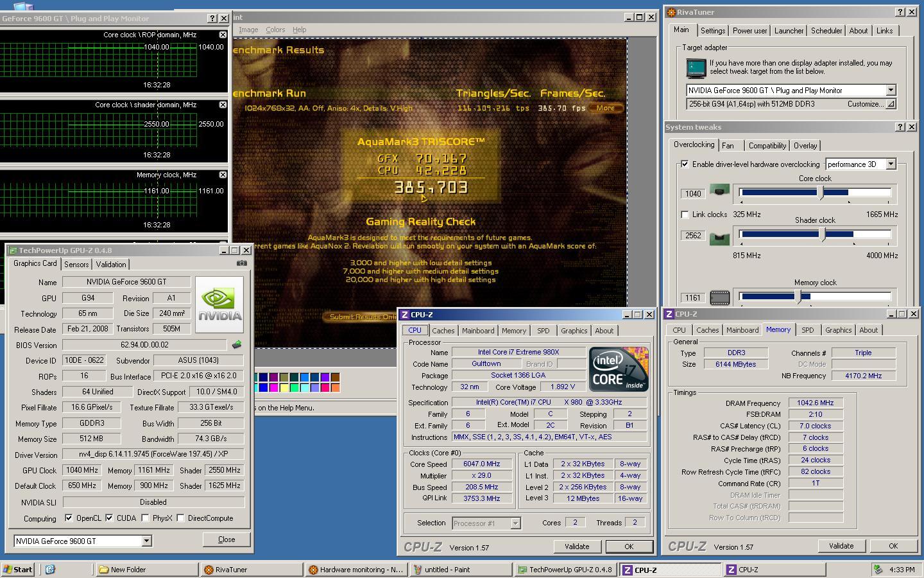Switch to Validation tab in GPU-Z
This screenshot has height=578, width=924.
click(x=111, y=265)
